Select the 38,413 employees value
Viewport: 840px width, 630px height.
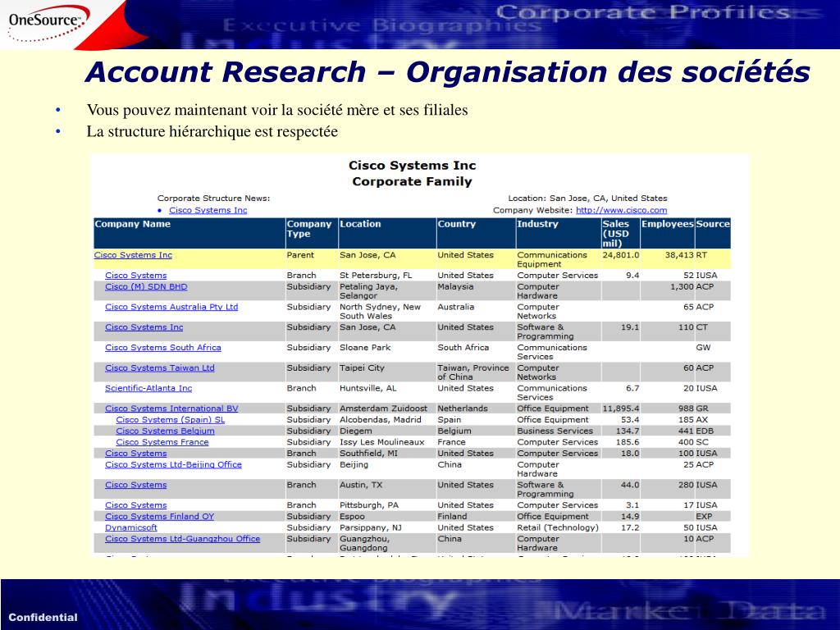click(x=679, y=255)
